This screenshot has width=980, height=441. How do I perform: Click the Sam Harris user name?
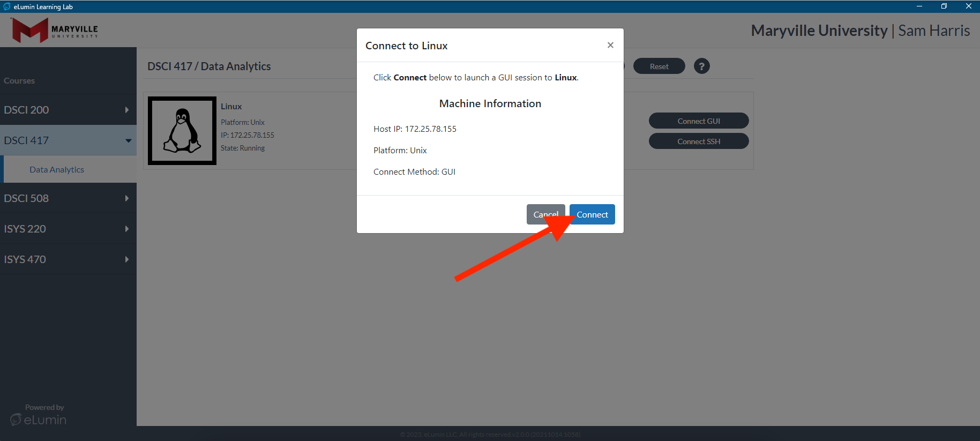pos(934,31)
